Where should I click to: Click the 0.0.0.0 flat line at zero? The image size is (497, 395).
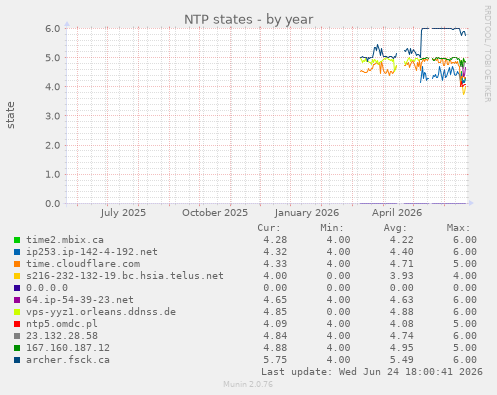point(413,203)
